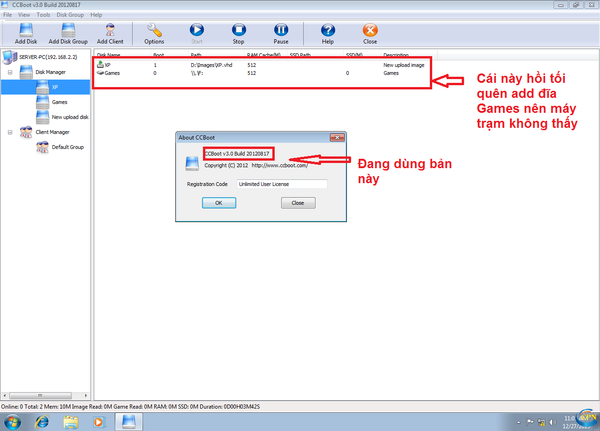
Task: Open Help from the toolbar
Action: pos(328,34)
